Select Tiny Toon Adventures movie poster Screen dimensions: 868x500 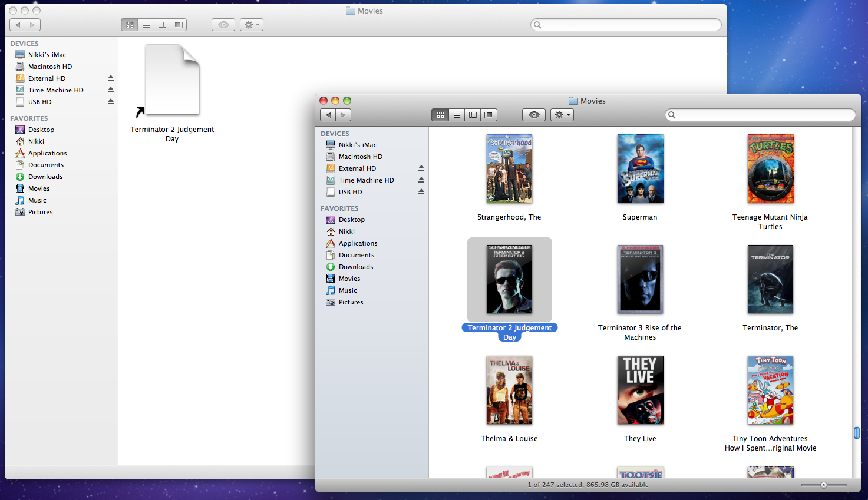[771, 390]
